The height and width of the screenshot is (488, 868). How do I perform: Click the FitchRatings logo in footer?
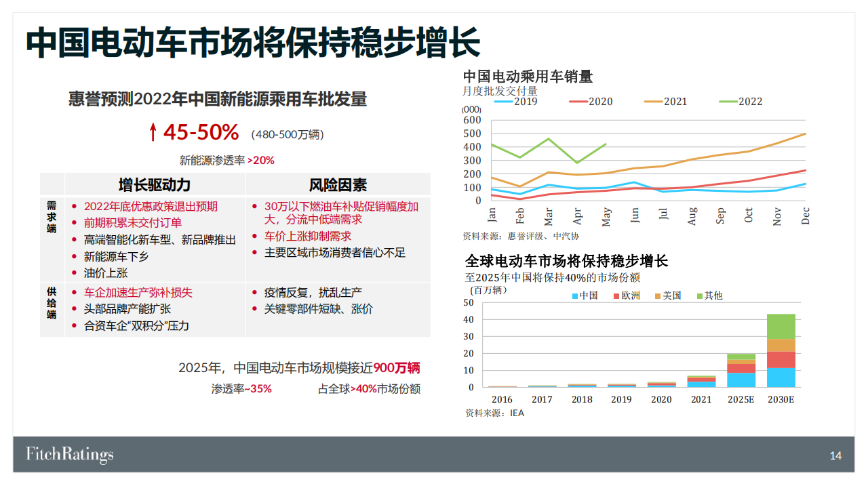coord(70,454)
